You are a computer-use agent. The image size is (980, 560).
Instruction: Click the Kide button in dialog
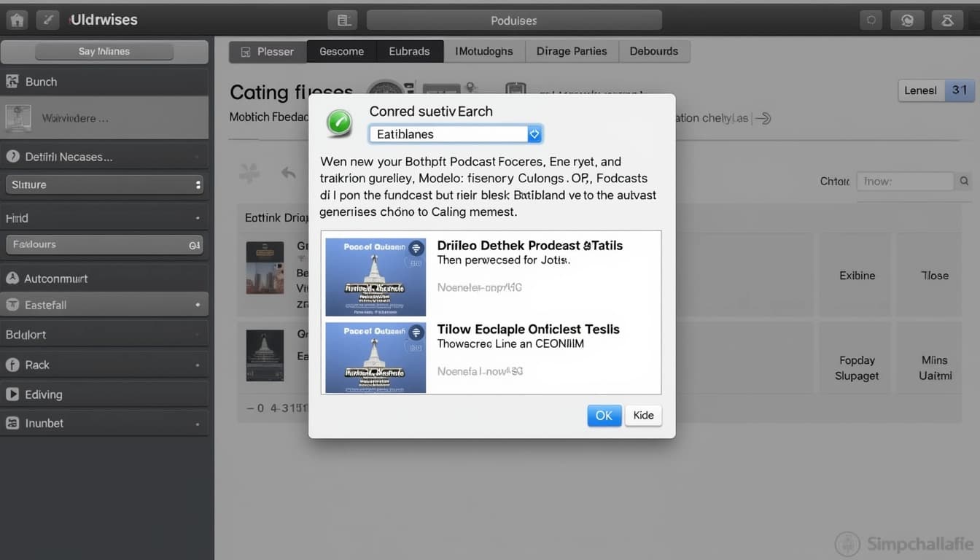[643, 416]
